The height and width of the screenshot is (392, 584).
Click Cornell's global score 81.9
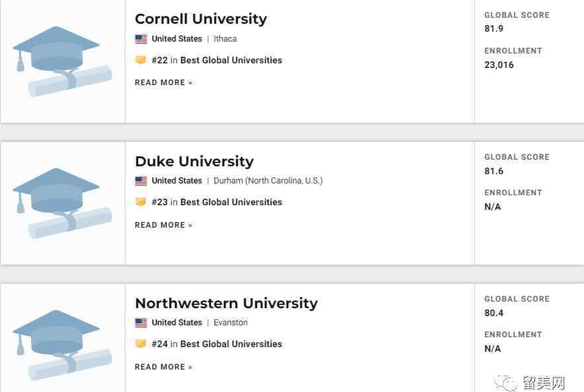click(493, 28)
